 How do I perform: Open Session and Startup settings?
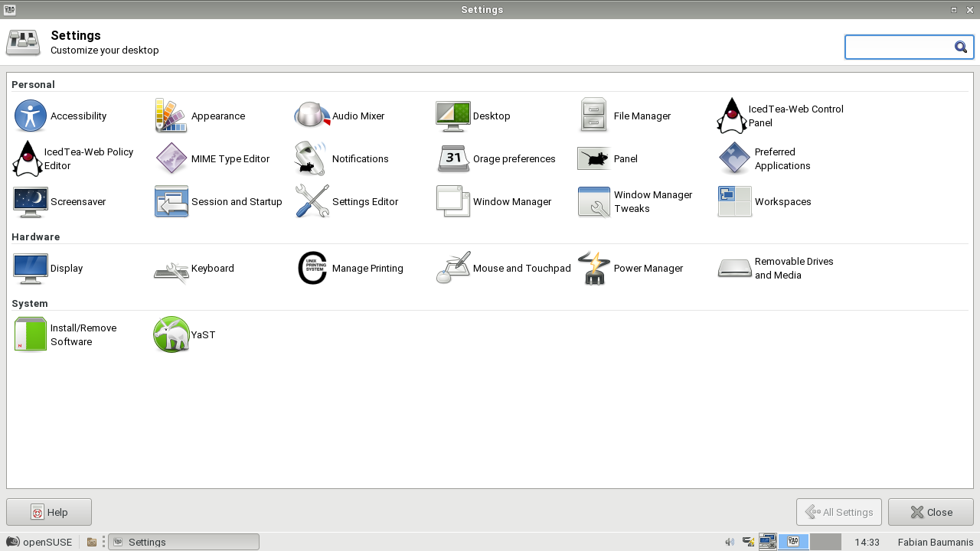[x=171, y=202]
